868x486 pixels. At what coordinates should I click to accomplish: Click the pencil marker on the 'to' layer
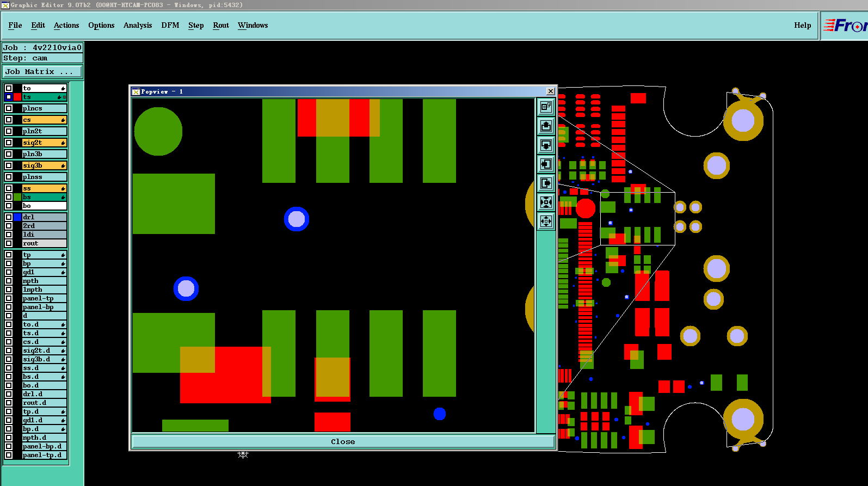[x=63, y=88]
